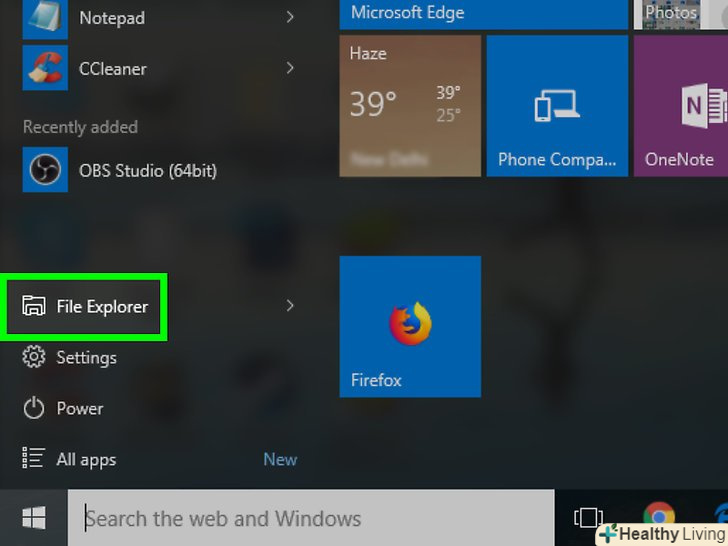Open the Photos tile
This screenshot has width=728, height=546.
click(681, 14)
